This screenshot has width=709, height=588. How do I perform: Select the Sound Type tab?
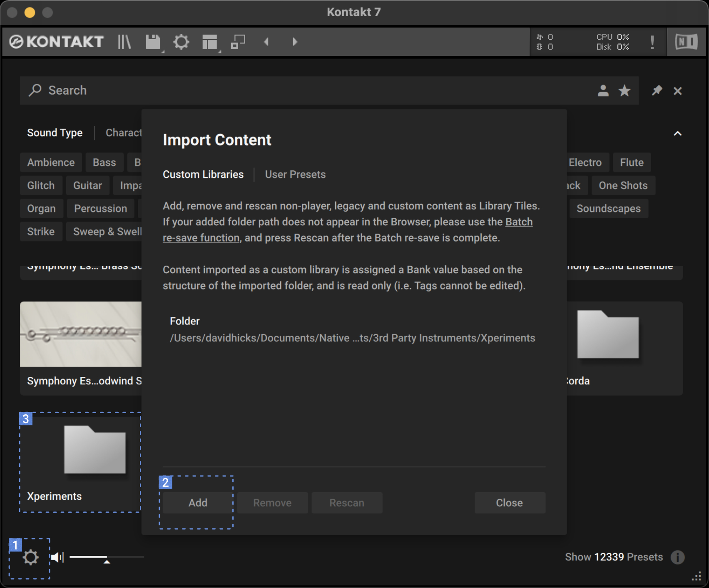click(55, 132)
